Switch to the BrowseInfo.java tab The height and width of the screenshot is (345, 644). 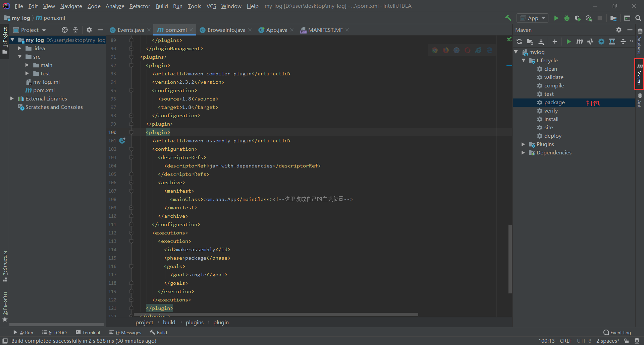[226, 30]
